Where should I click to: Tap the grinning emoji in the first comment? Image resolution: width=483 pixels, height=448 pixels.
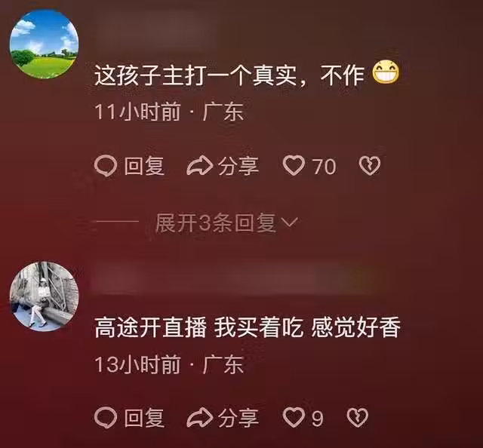386,73
